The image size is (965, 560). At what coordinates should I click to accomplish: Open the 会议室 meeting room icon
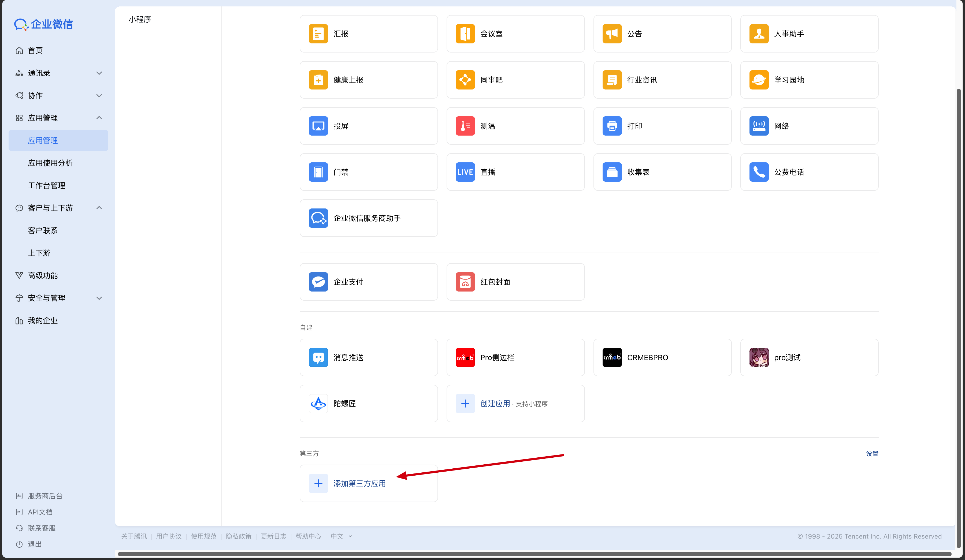[465, 34]
